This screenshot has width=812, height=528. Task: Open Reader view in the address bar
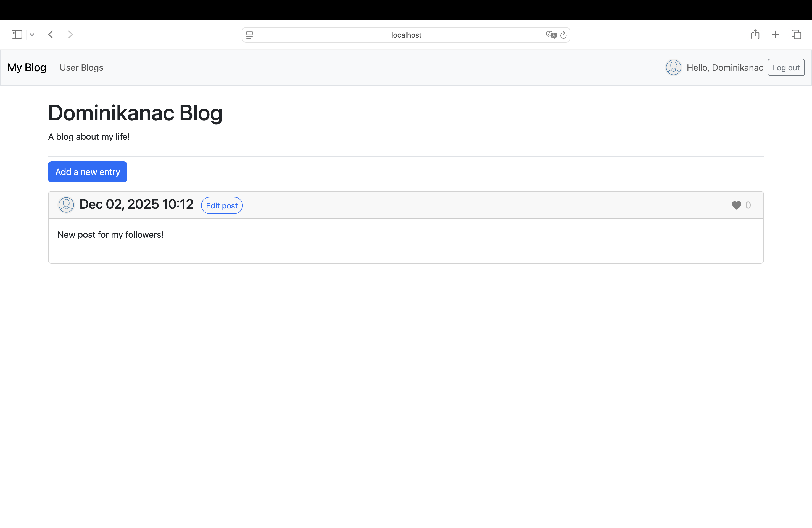coord(249,35)
